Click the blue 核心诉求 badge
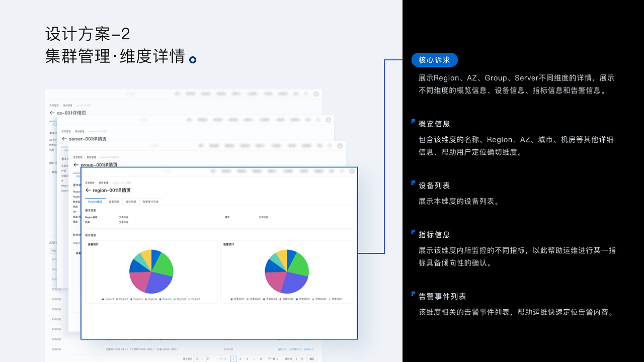The image size is (644, 362). pyautogui.click(x=434, y=60)
